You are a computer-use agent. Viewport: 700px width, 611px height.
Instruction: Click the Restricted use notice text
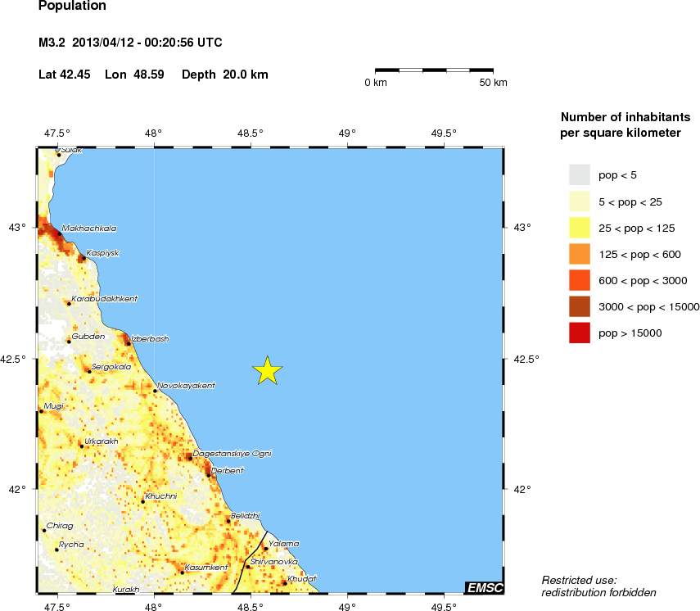click(x=598, y=586)
